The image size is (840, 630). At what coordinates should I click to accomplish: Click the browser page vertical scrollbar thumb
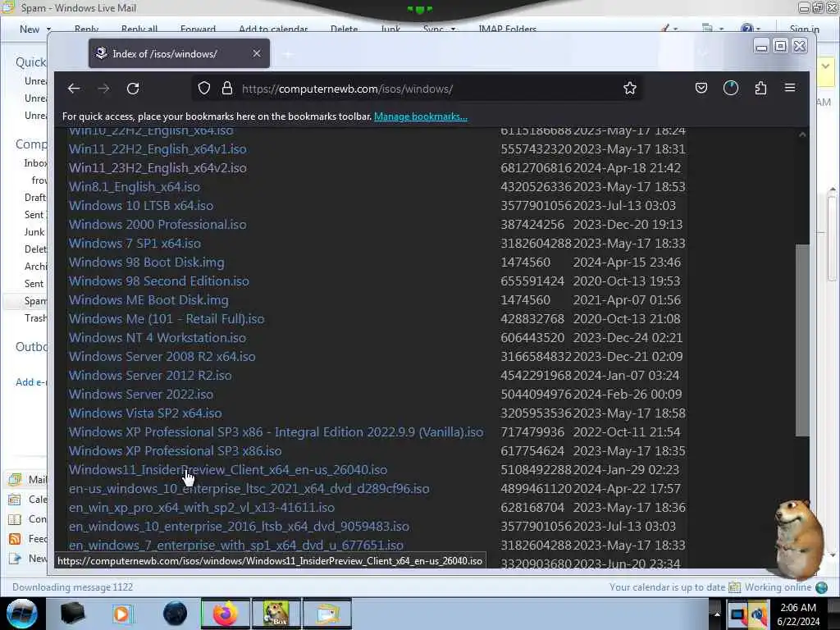click(802, 340)
